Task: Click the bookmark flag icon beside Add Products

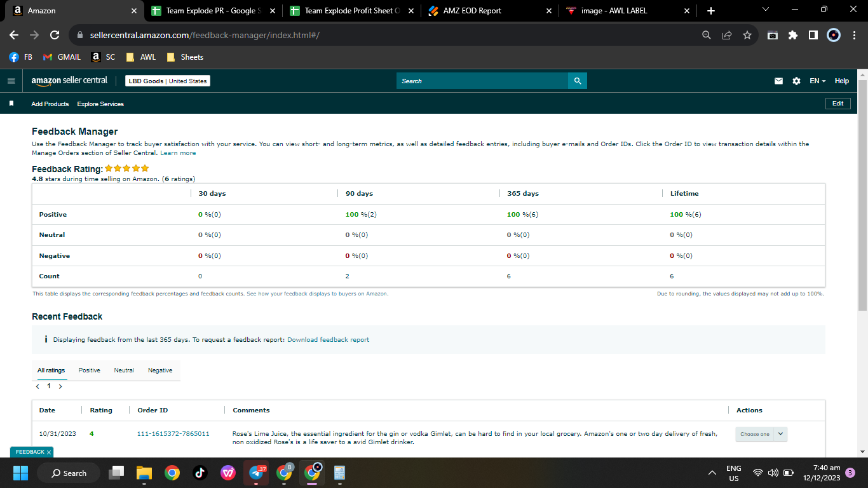Action: tap(11, 104)
